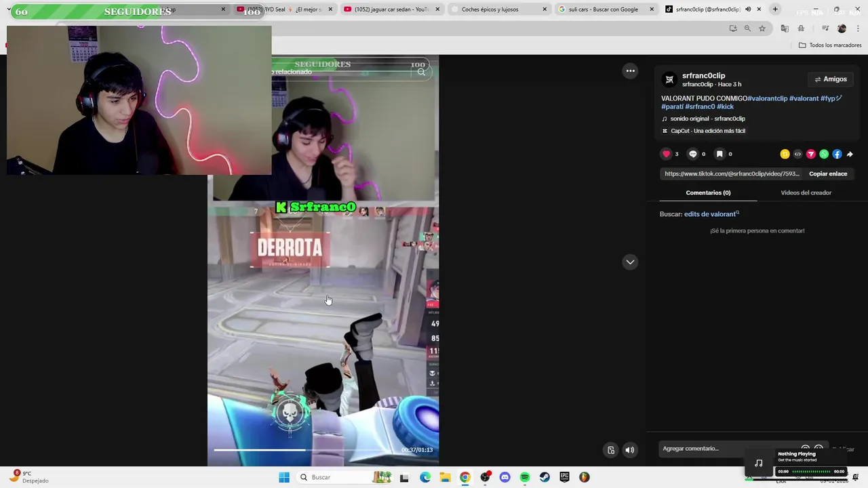Open hashtag #srfranc0
Viewport: 868px width, 488px height.
(700, 106)
